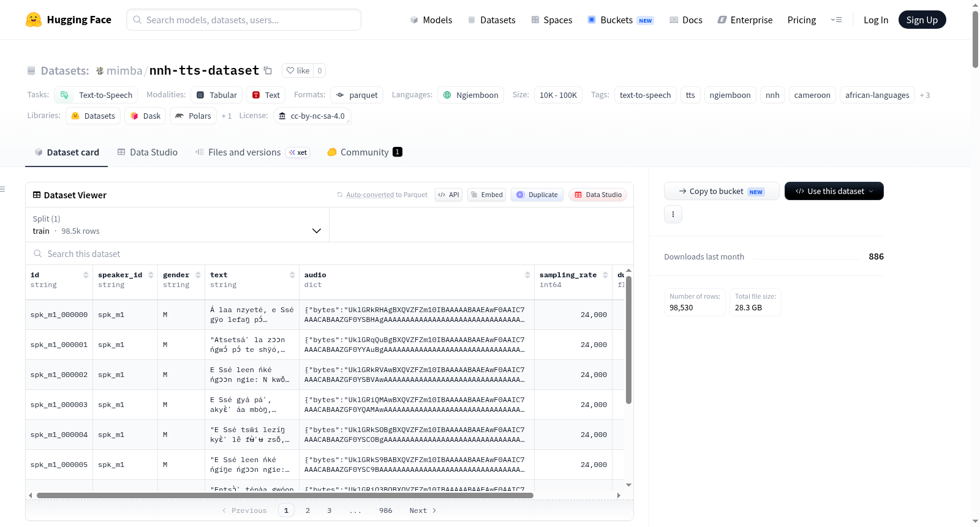Select the Polars library tag
This screenshot has width=980, height=527.
tap(193, 116)
